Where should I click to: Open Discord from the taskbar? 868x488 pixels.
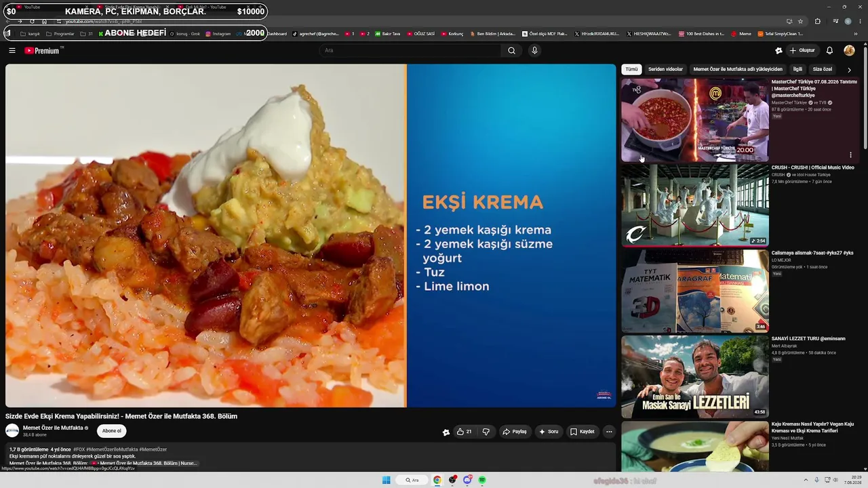467,480
